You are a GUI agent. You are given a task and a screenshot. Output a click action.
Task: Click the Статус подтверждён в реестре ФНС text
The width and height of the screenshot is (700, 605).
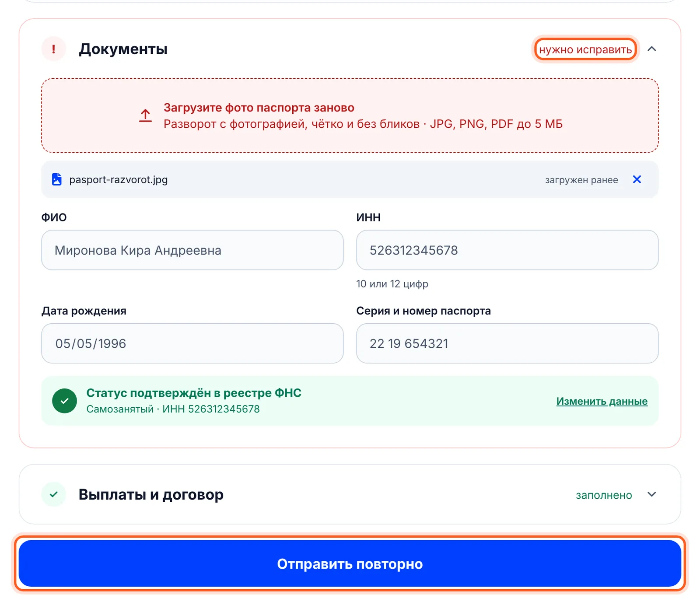point(194,393)
